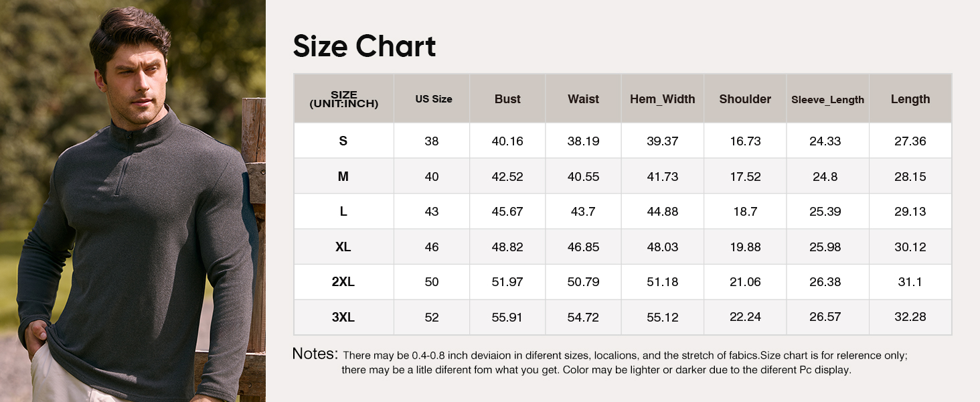Click the 2XL size row label

[x=343, y=282]
